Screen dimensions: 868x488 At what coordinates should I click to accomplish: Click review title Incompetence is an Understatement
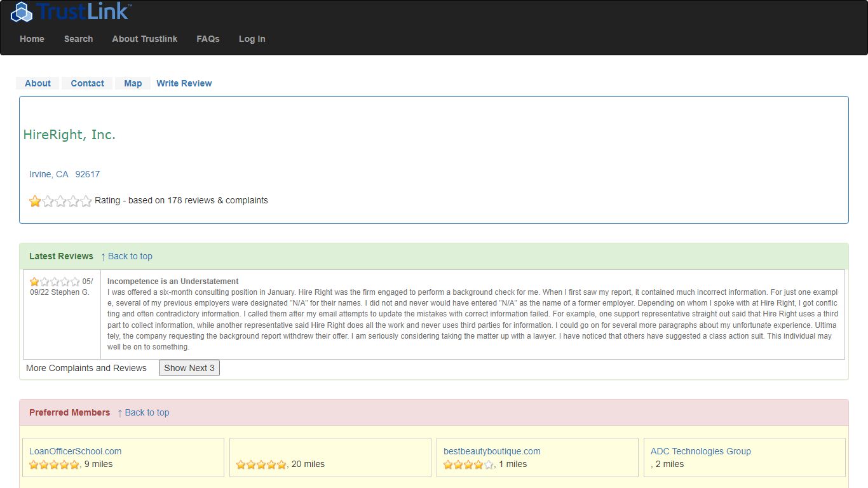tap(173, 281)
